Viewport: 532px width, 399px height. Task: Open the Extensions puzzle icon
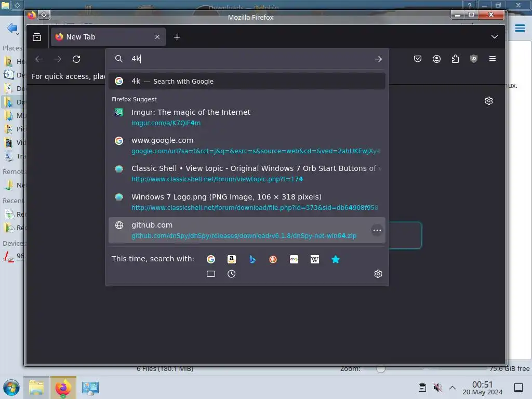point(455,59)
